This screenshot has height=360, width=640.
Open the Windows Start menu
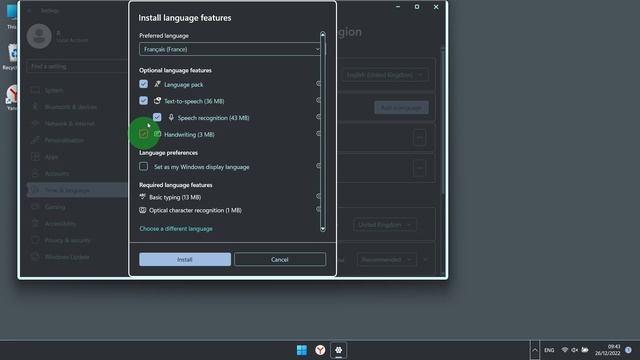click(x=302, y=350)
